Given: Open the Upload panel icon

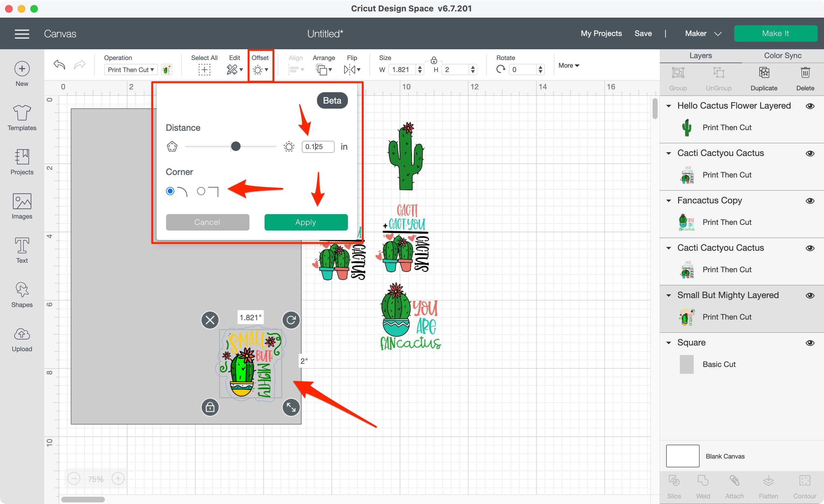Looking at the screenshot, I should [22, 334].
